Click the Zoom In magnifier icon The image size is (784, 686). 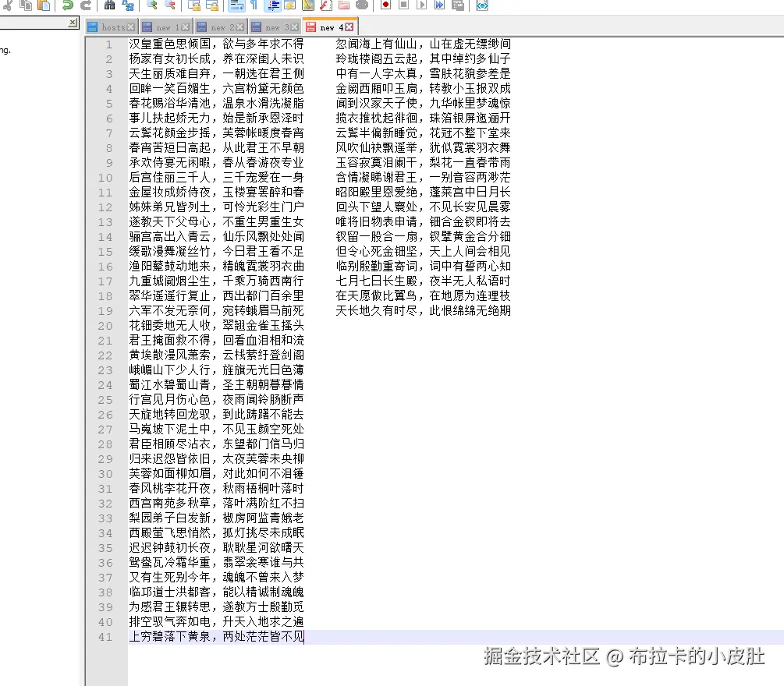click(150, 5)
